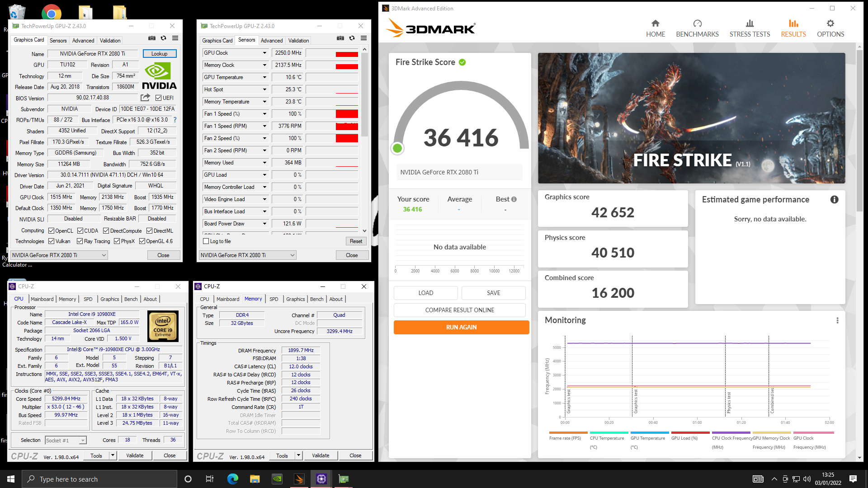This screenshot has height=488, width=868.
Task: Expand Board Power Draw sensor dropdown
Action: click(x=264, y=224)
